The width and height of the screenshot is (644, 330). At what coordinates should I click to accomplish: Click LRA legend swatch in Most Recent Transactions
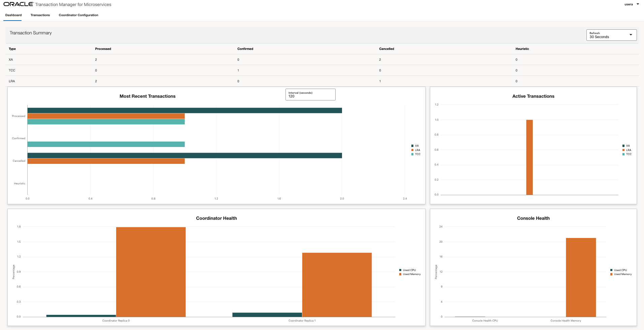click(412, 150)
